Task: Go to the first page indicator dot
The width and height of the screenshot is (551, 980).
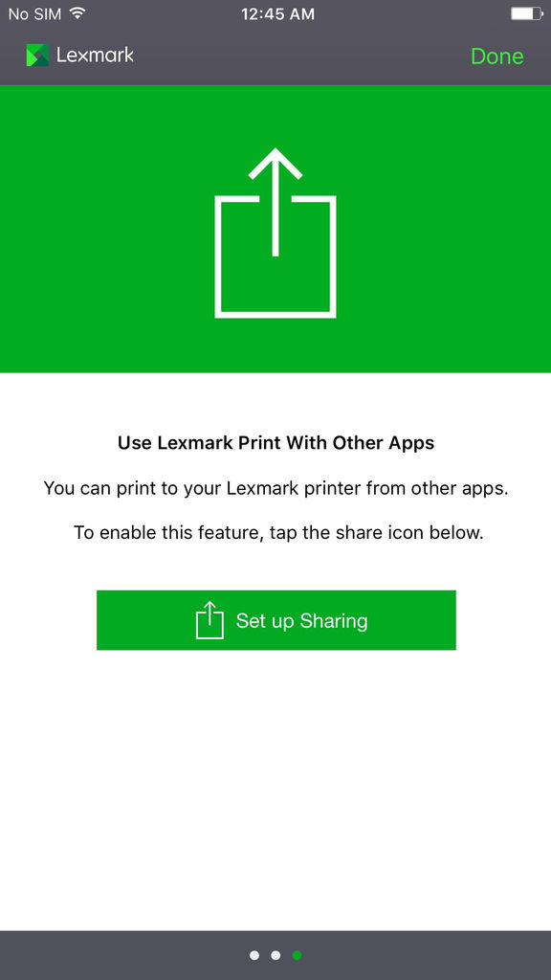Action: (254, 955)
